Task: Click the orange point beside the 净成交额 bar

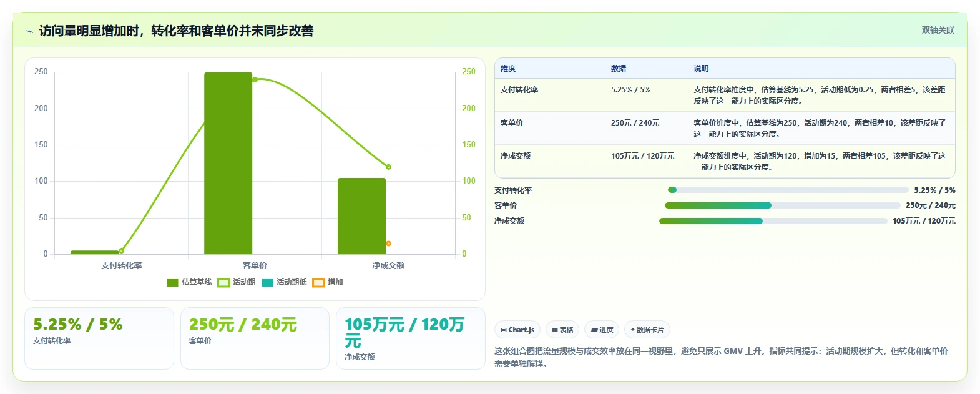Action: pyautogui.click(x=388, y=244)
